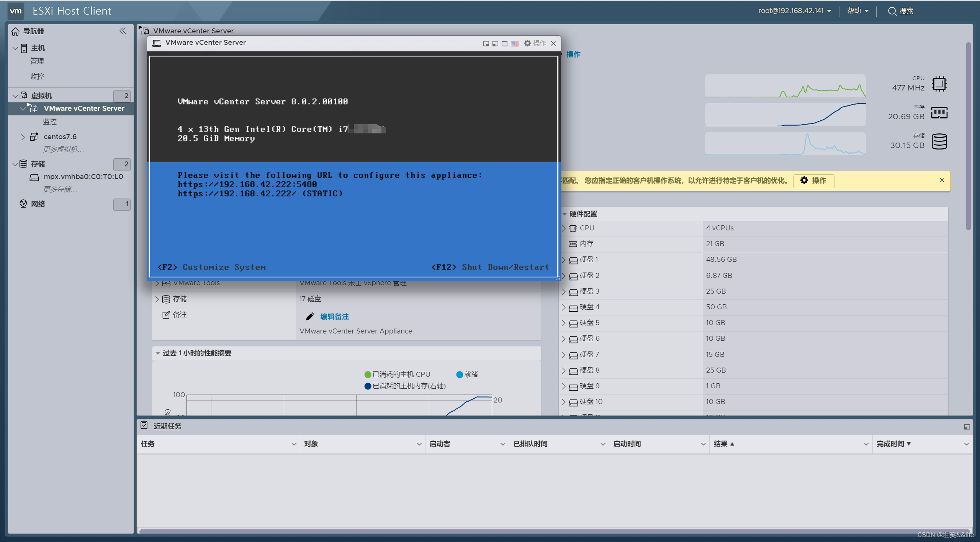Click the CPU usage sparkline chart
Screen dimensions: 980x542
point(785,86)
